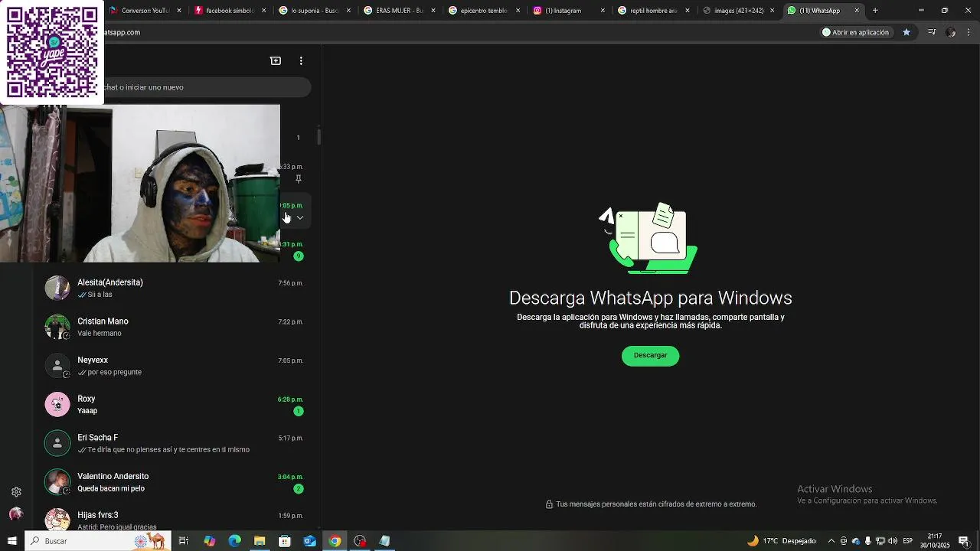Open the screen recorder taskbar icon
980x551 pixels.
coord(360,541)
